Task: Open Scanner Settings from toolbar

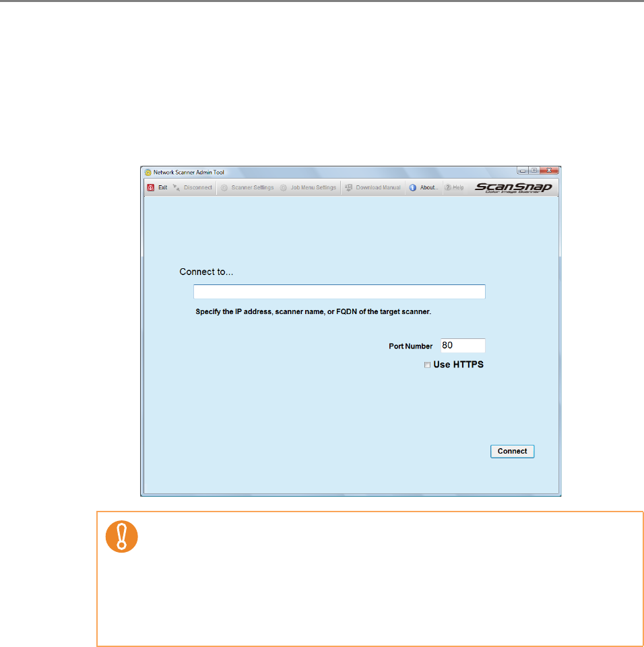Action: (253, 187)
